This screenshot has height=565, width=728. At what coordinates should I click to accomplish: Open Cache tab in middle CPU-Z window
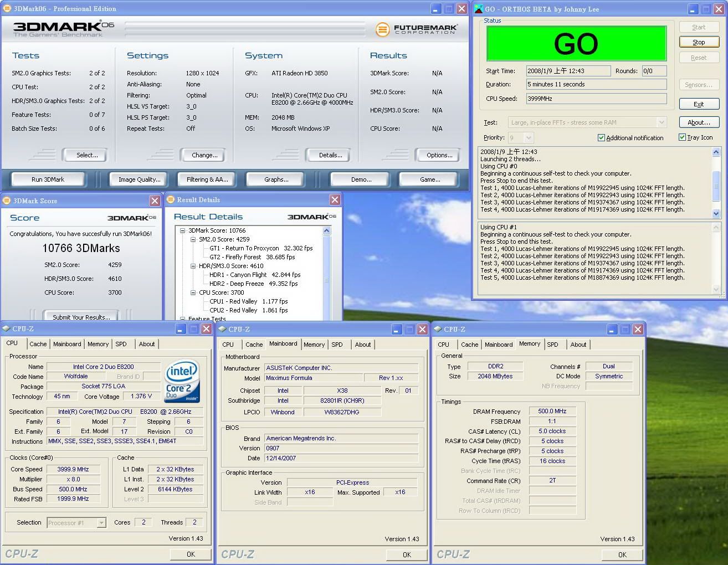click(254, 345)
